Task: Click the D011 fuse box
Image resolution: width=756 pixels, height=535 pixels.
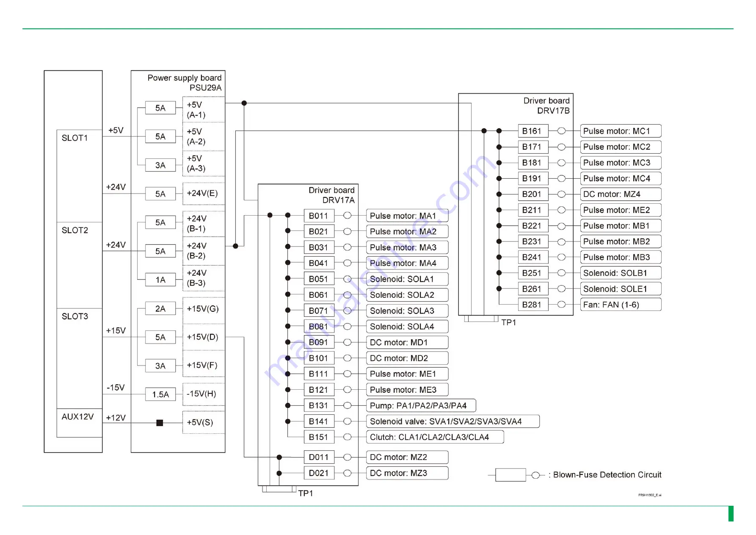Action: click(x=319, y=457)
